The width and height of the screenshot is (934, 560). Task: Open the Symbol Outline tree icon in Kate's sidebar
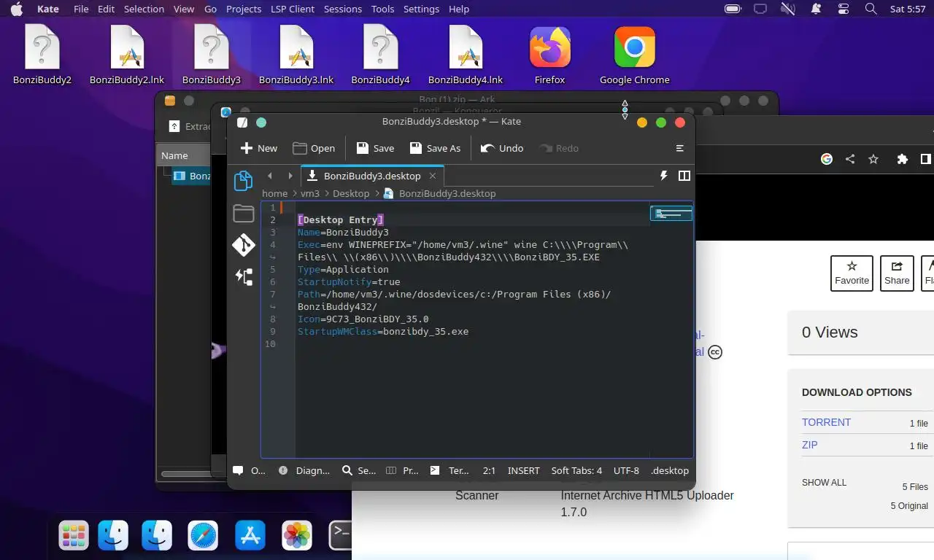[x=243, y=276]
